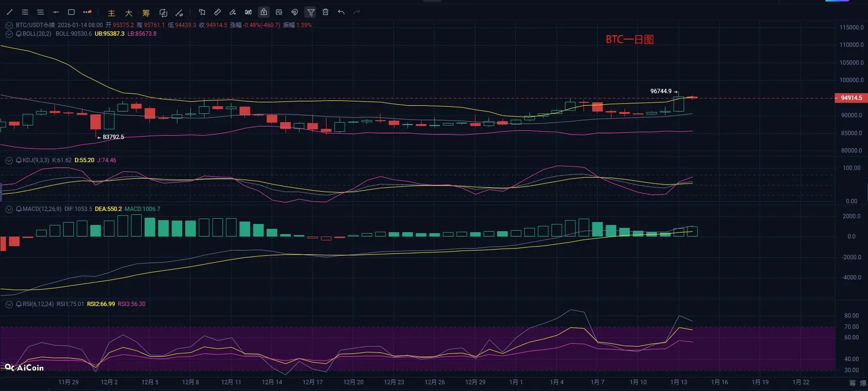Viewport: 868px width, 391px height.
Task: Click the LB:85673.8 lower band value
Action: (142, 34)
